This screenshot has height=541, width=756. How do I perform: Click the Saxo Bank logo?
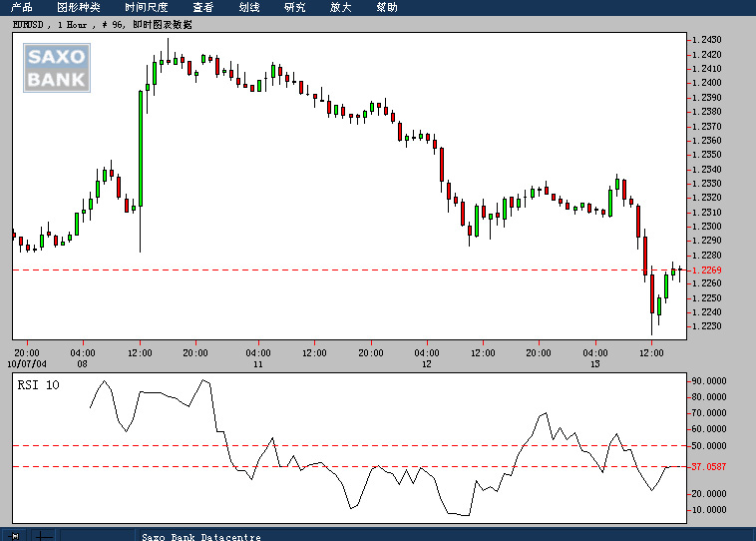57,67
